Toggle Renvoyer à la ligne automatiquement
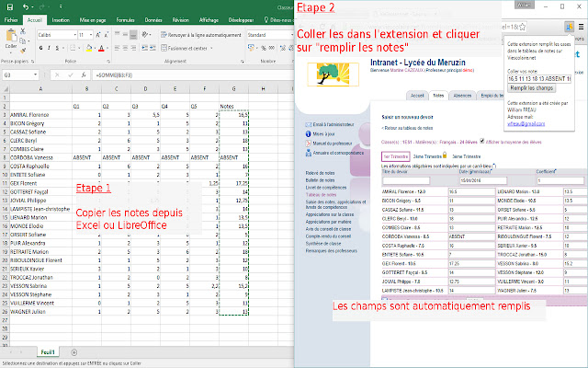588x368 pixels. [x=201, y=35]
